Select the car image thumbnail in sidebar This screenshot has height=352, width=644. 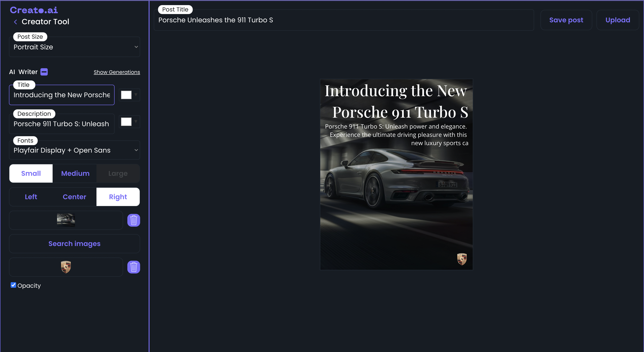tap(66, 220)
